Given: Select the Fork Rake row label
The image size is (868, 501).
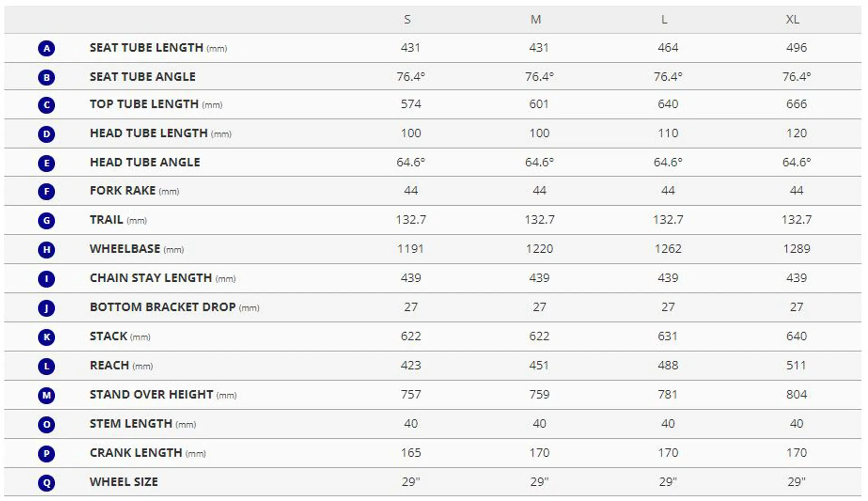Looking at the screenshot, I should tap(134, 191).
